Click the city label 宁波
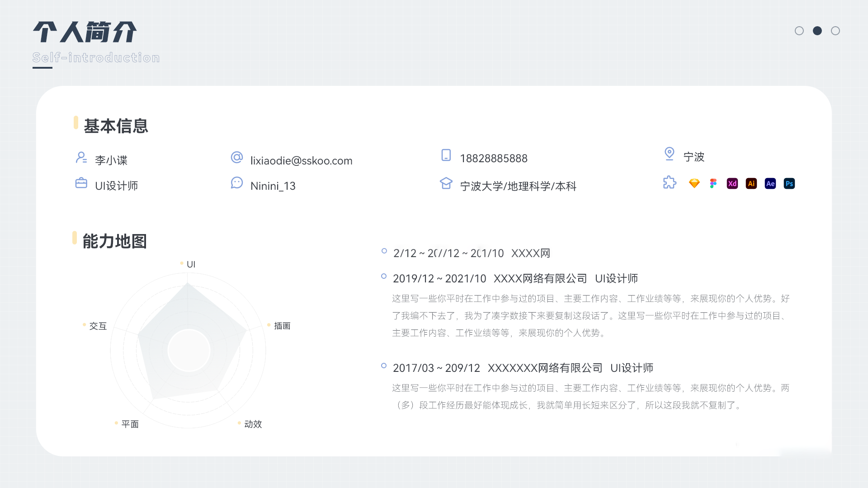The height and width of the screenshot is (488, 868). click(x=694, y=157)
